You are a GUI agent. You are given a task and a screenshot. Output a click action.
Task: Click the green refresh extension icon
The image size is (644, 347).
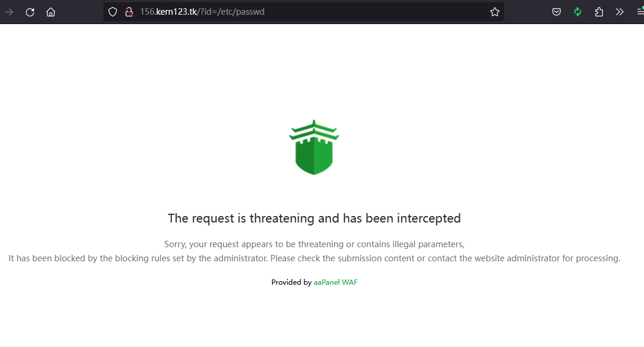click(x=578, y=12)
